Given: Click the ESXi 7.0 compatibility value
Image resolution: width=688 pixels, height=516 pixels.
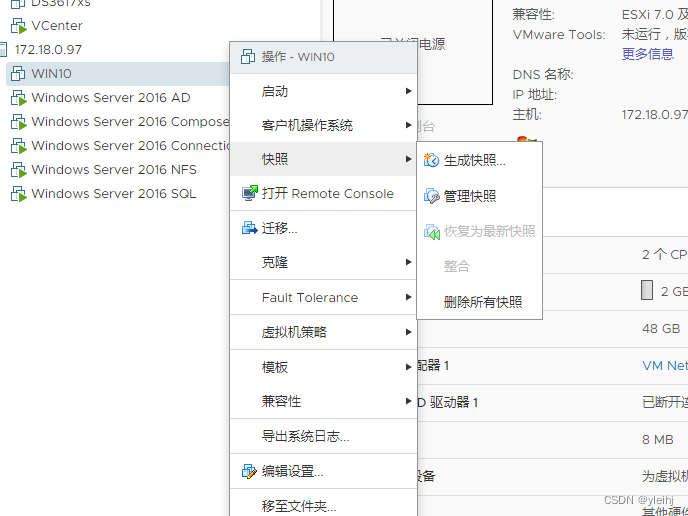Looking at the screenshot, I should click(x=655, y=15).
